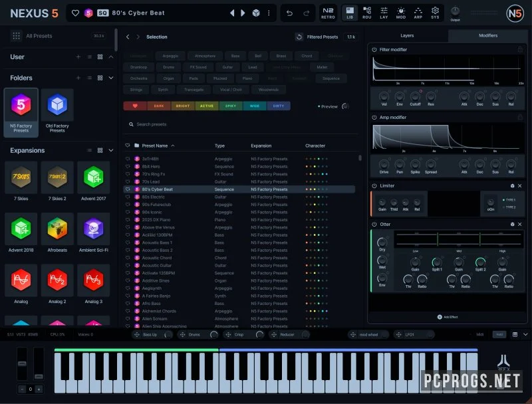Switch to the Modifiers tab
This screenshot has width=532, height=404.
pyautogui.click(x=488, y=36)
